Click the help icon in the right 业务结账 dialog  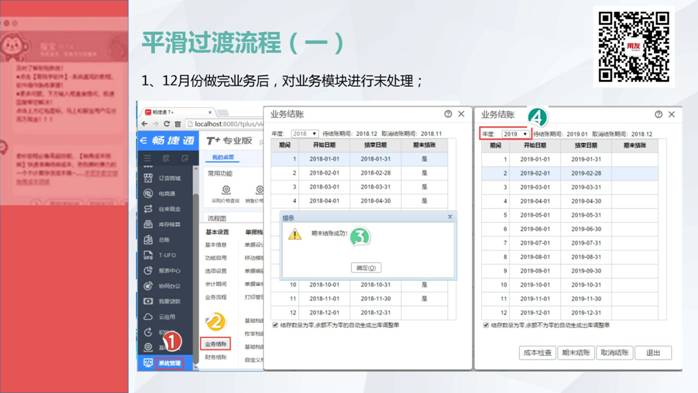click(x=658, y=114)
